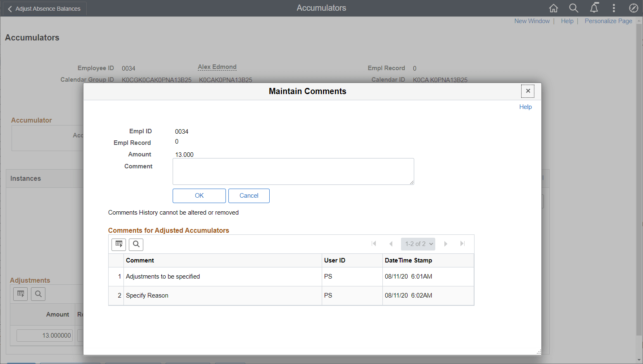
Task: Open global search
Action: pyautogui.click(x=574, y=8)
